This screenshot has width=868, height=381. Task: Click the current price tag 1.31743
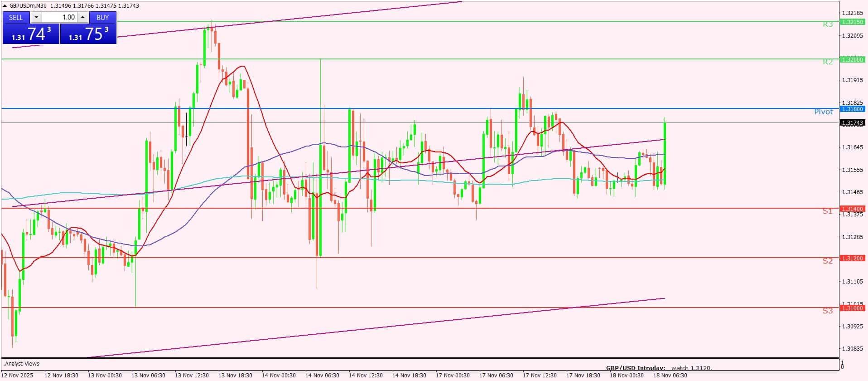(852, 123)
